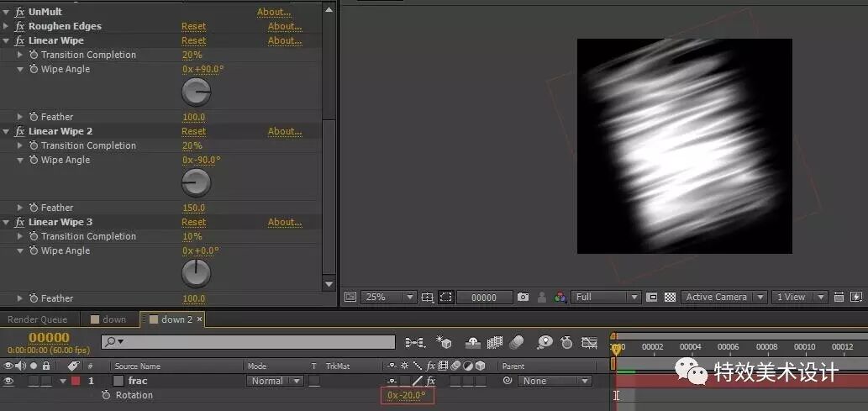Click the Always Preview This View icon
The height and width of the screenshot is (411, 868).
click(x=350, y=297)
